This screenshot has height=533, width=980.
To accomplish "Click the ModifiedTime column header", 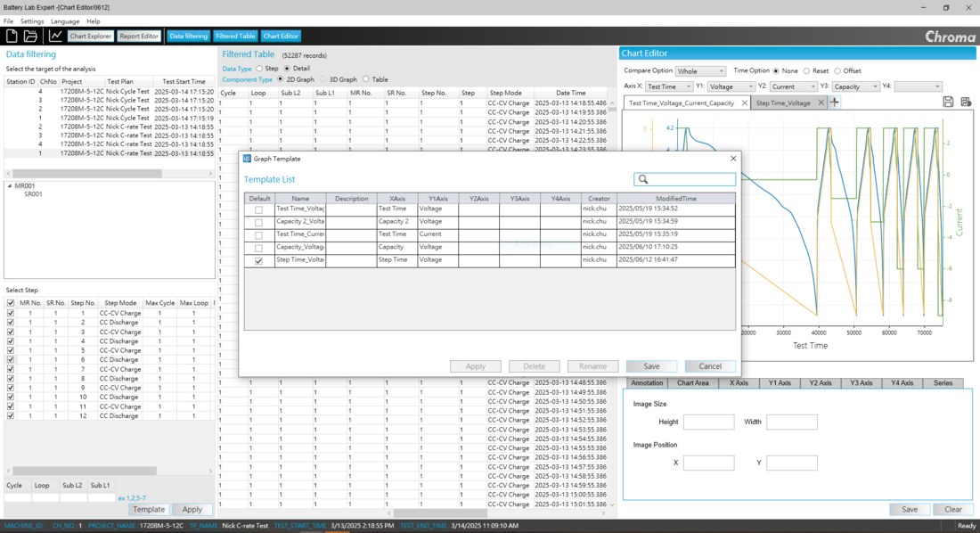I will [x=675, y=198].
